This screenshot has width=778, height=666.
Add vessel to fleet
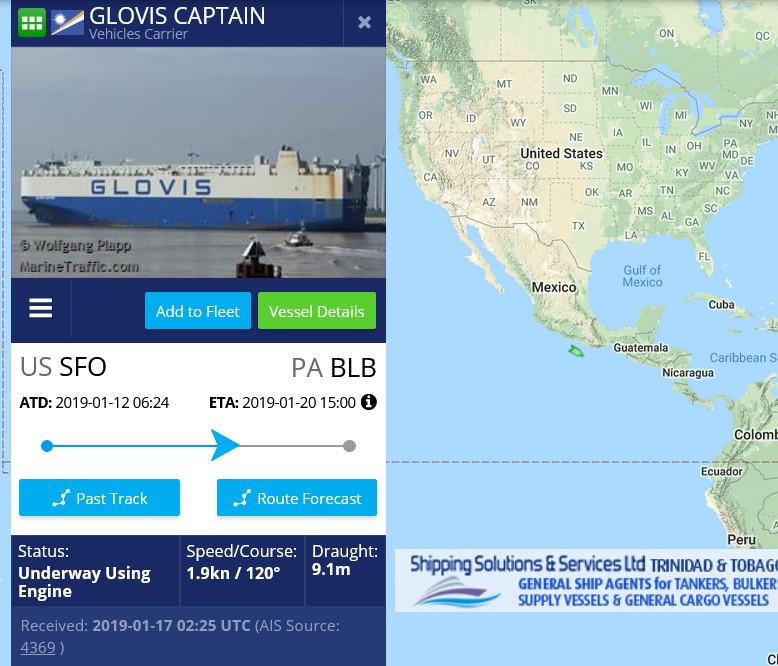pyautogui.click(x=197, y=311)
